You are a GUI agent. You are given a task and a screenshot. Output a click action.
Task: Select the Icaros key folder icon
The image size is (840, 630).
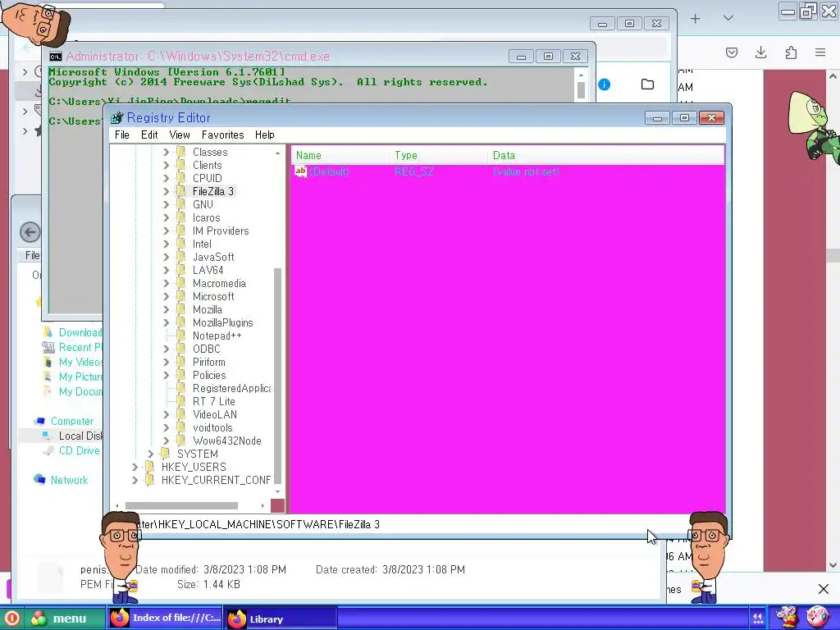click(x=181, y=217)
